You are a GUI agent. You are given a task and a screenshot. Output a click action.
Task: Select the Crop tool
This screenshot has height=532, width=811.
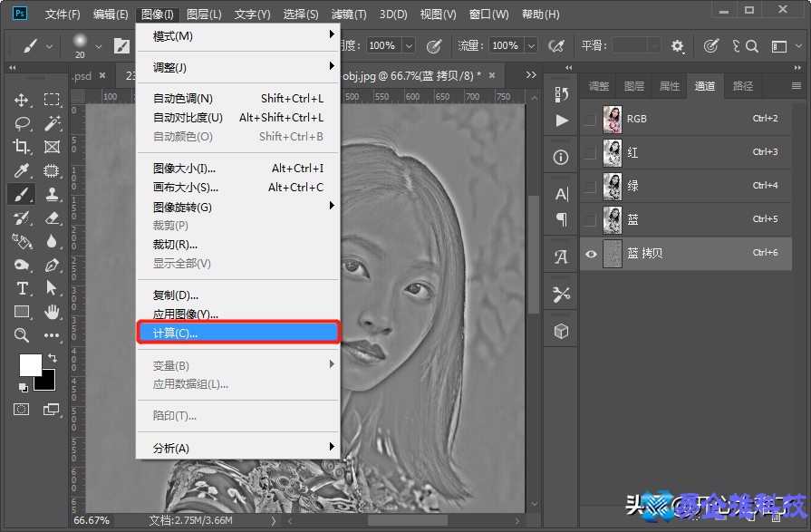(23, 147)
